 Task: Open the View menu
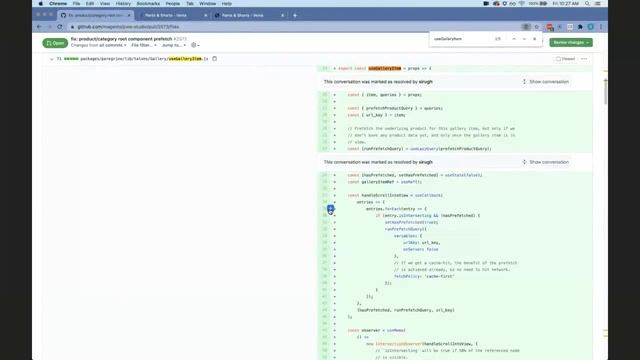click(105, 4)
